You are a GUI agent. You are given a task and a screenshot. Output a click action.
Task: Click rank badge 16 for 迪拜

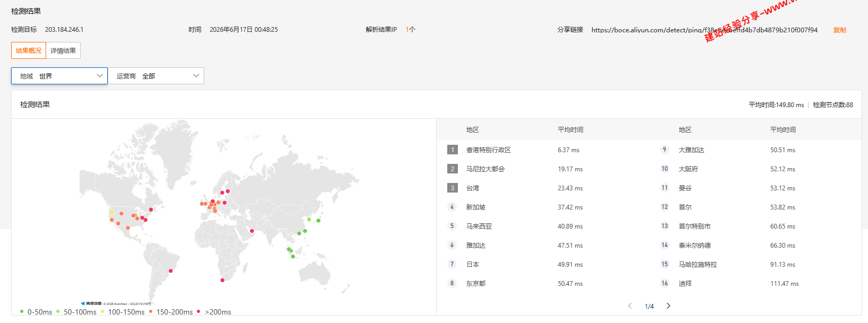click(664, 283)
